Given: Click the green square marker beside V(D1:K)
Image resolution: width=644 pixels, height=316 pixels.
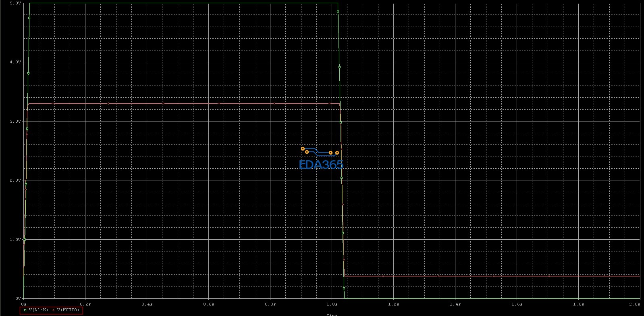Looking at the screenshot, I should (25, 310).
